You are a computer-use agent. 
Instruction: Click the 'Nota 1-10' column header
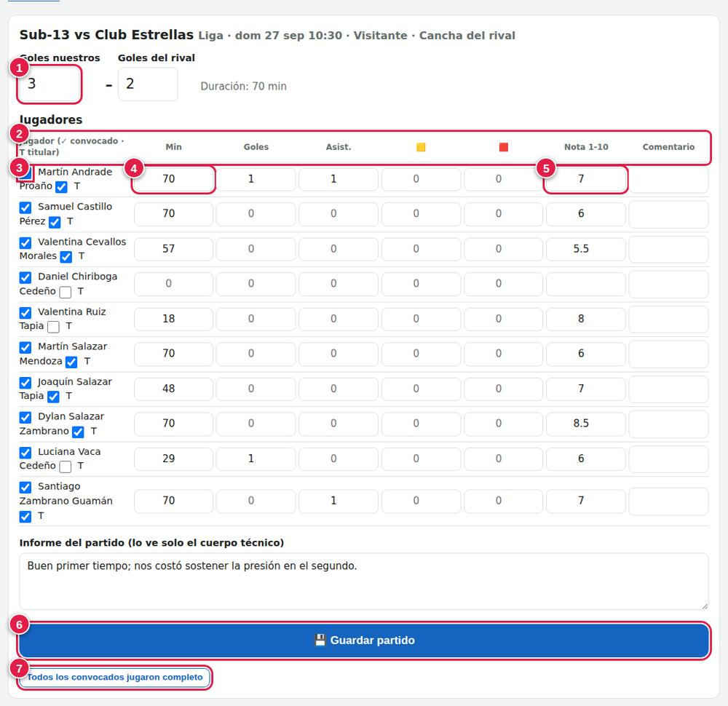(x=586, y=147)
